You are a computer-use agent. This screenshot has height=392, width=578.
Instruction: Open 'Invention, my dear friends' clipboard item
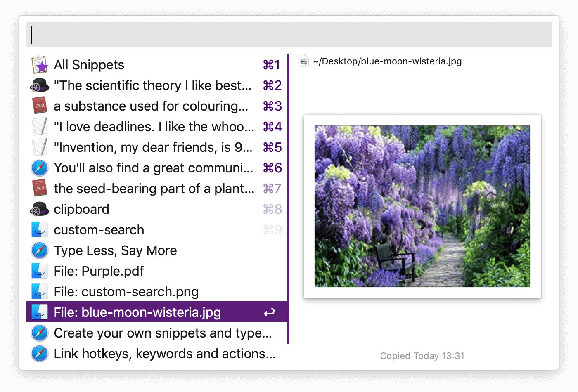[x=153, y=147]
